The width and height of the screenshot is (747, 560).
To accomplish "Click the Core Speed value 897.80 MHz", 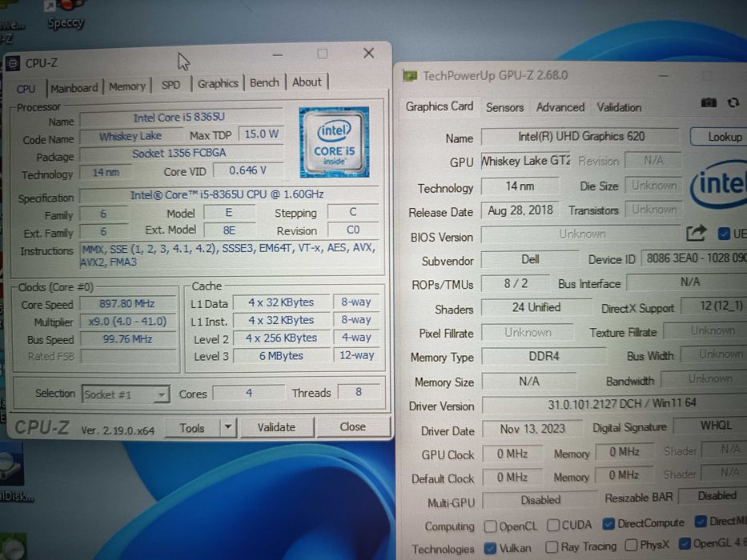I will click(127, 304).
